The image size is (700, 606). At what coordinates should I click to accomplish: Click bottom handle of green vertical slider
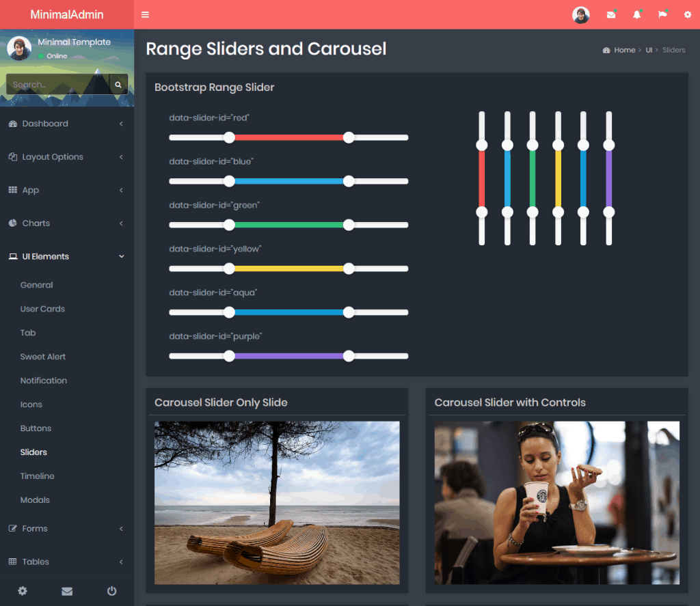point(533,212)
